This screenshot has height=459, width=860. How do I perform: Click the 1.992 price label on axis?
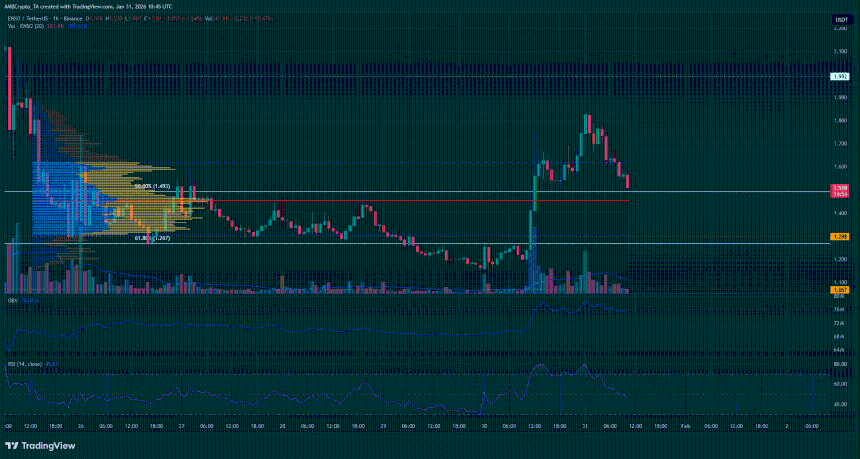[x=840, y=76]
